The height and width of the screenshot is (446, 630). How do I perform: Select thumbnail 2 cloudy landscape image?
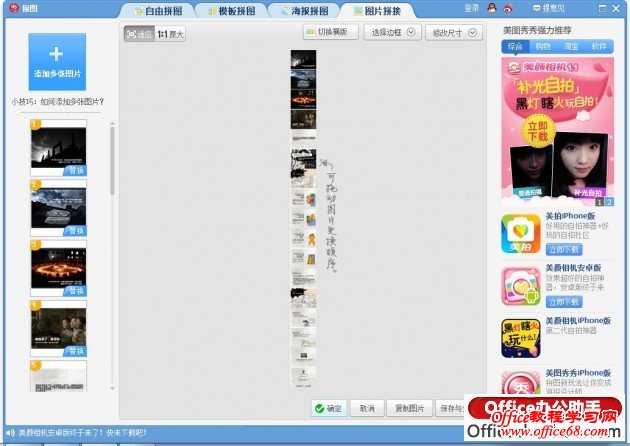(x=58, y=208)
